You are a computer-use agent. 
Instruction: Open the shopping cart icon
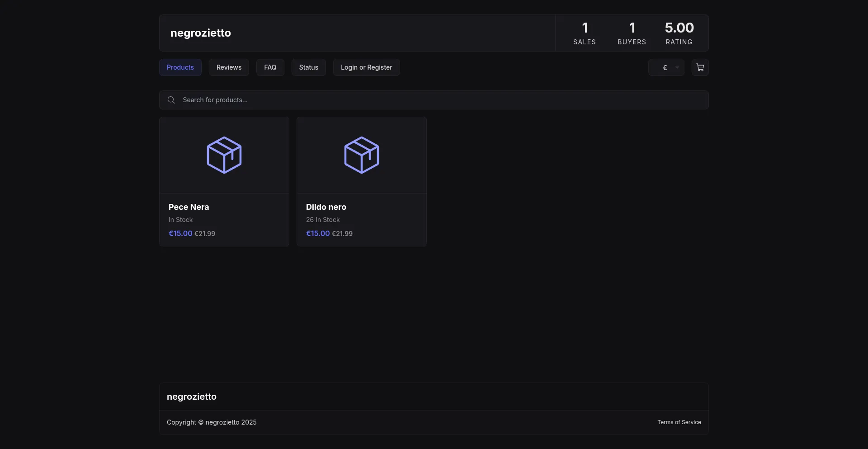(x=700, y=67)
